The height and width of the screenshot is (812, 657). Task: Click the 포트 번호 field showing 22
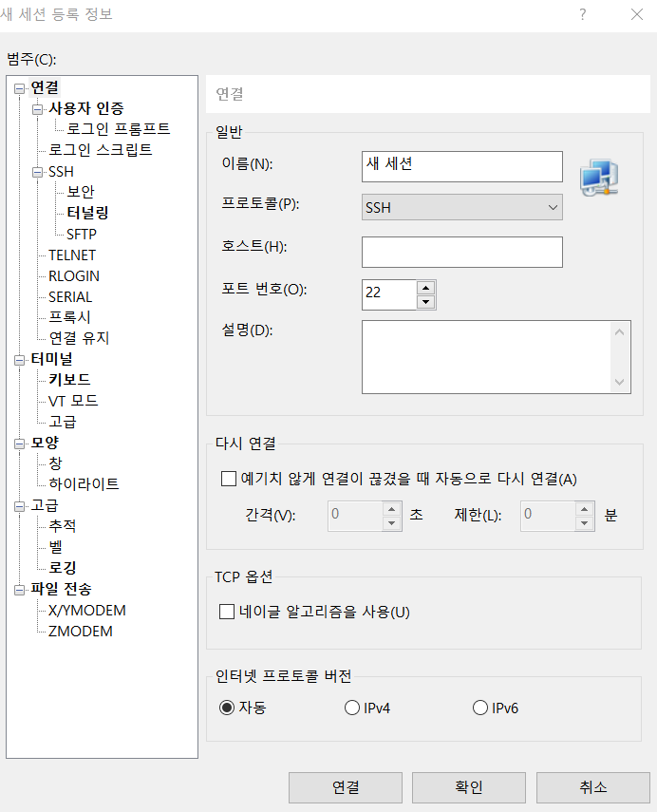(389, 294)
